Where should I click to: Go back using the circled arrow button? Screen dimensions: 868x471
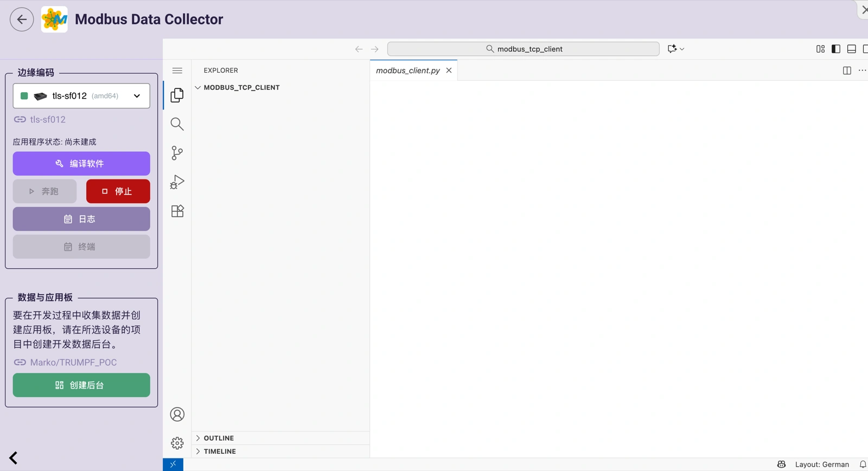coord(22,20)
